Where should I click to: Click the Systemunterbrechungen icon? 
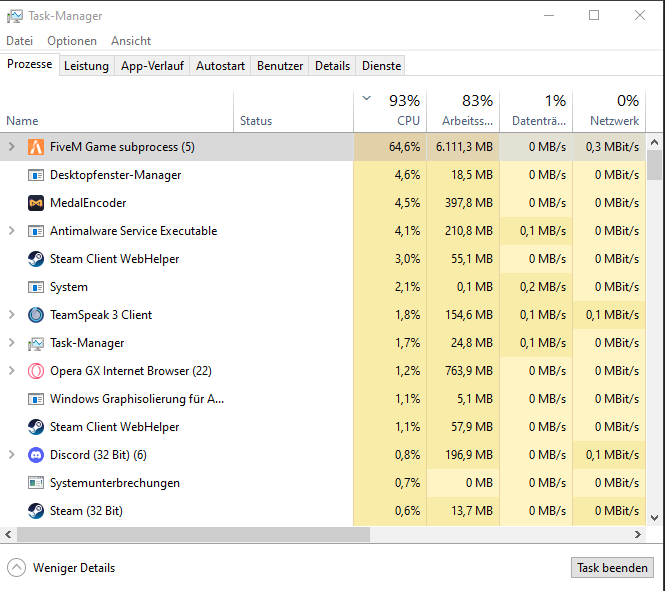pos(36,483)
